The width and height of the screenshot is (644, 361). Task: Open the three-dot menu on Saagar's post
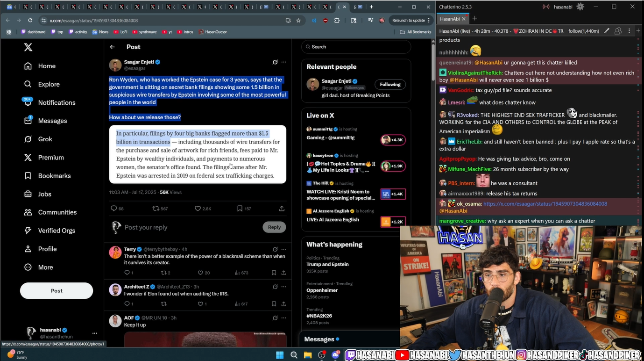coord(283,62)
